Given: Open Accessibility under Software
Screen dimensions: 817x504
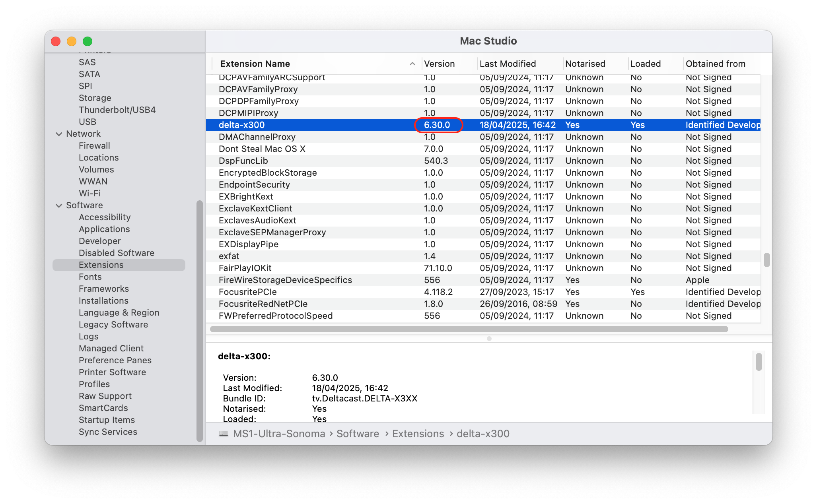Looking at the screenshot, I should tap(105, 217).
